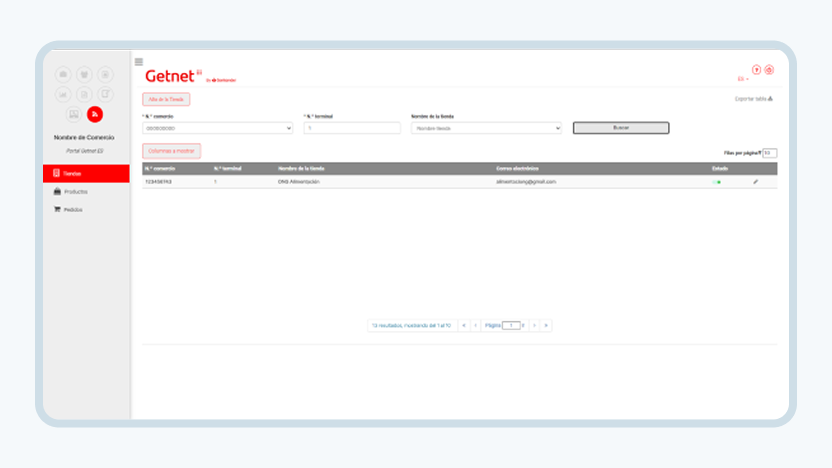Select Tiendas in the sidebar menu
Viewport: 832px width, 468px height.
(x=86, y=174)
